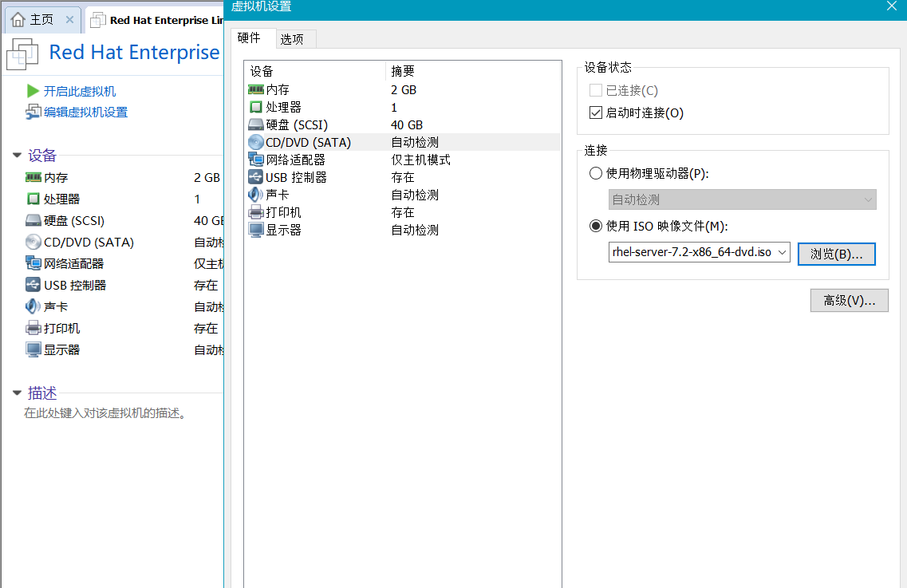Close the 虚拟机设置 dialog

click(891, 6)
